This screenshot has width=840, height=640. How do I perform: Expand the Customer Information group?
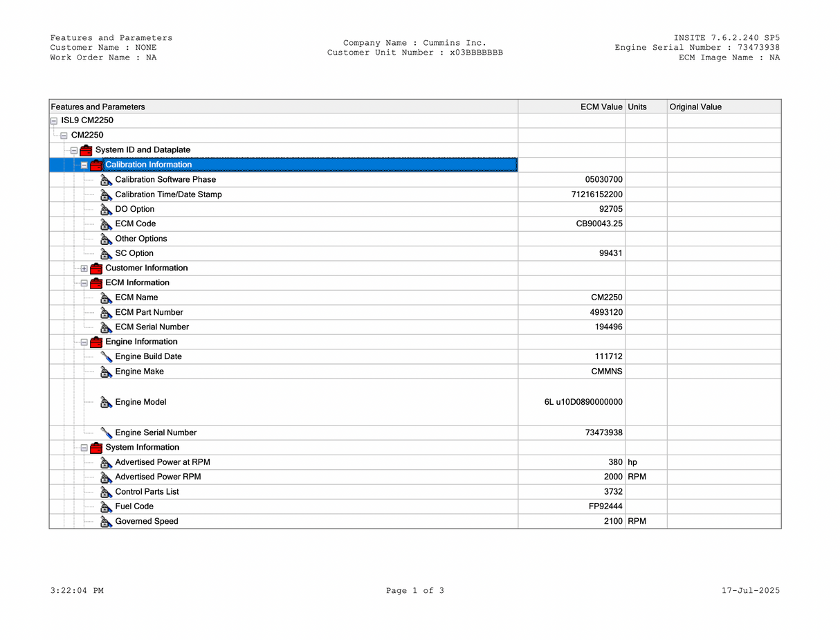(84, 268)
